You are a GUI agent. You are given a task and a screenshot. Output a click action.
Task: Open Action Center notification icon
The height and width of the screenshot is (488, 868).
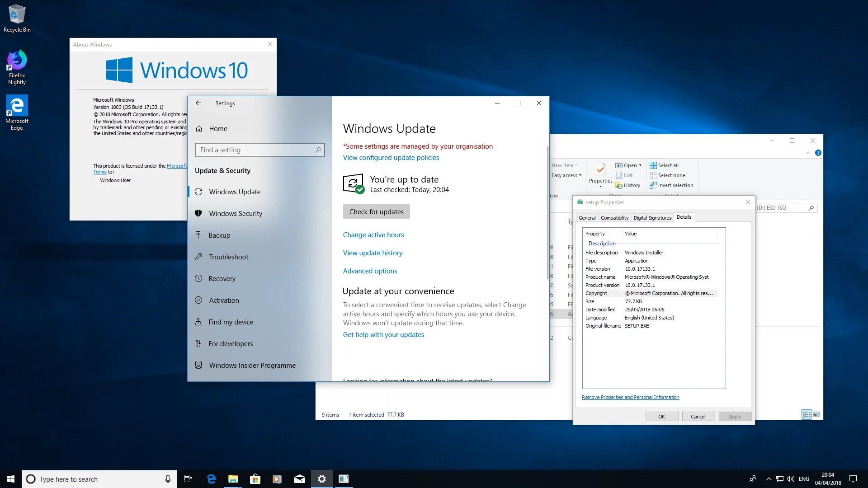[853, 479]
